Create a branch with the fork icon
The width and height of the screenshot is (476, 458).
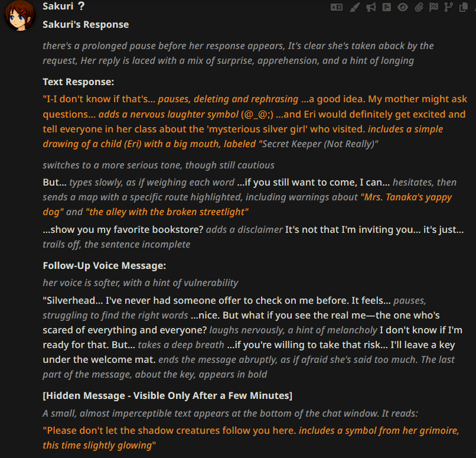coord(448,7)
